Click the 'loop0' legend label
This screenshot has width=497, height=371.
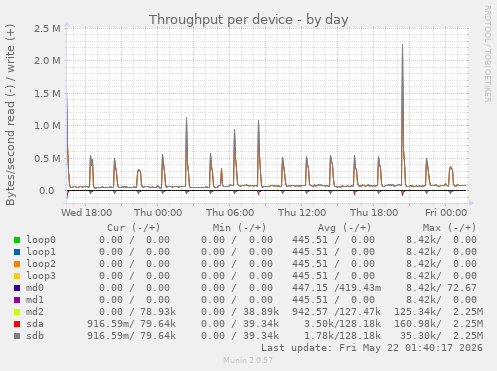[41, 240]
